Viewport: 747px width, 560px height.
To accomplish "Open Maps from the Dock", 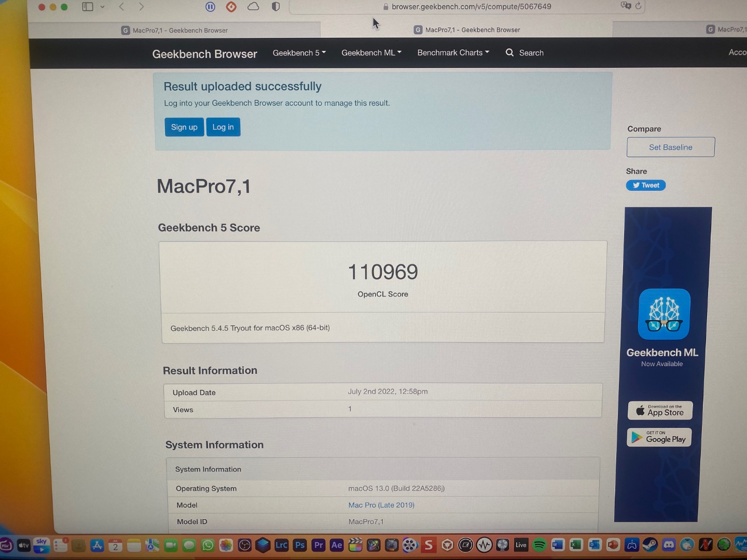I will [152, 545].
